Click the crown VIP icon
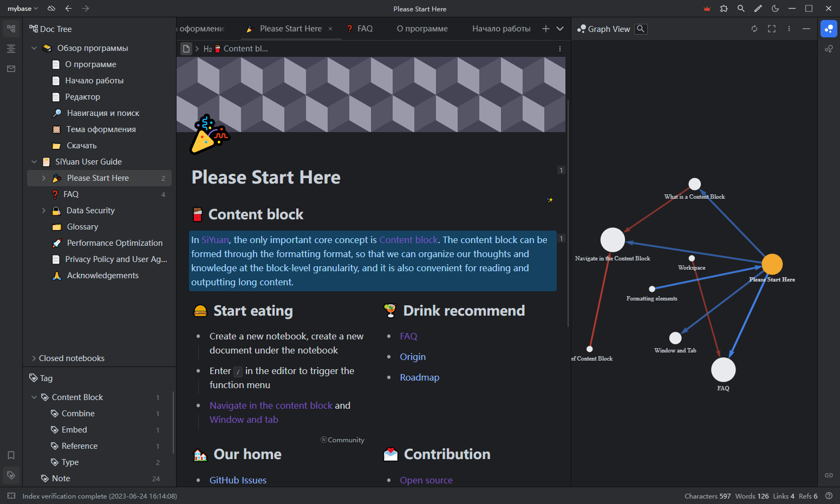 click(707, 9)
